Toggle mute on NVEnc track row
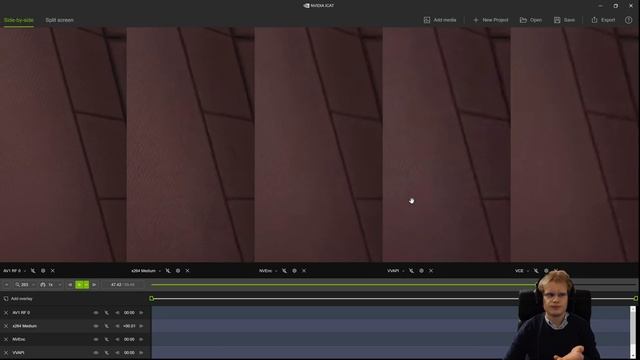Image resolution: width=640 pixels, height=360 pixels. point(107,339)
